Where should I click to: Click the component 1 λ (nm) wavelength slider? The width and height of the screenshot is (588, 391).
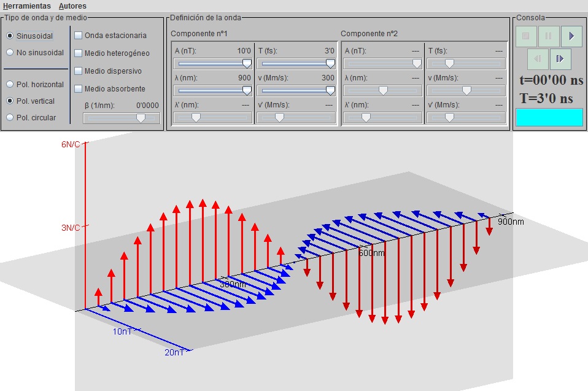pyautogui.click(x=213, y=90)
